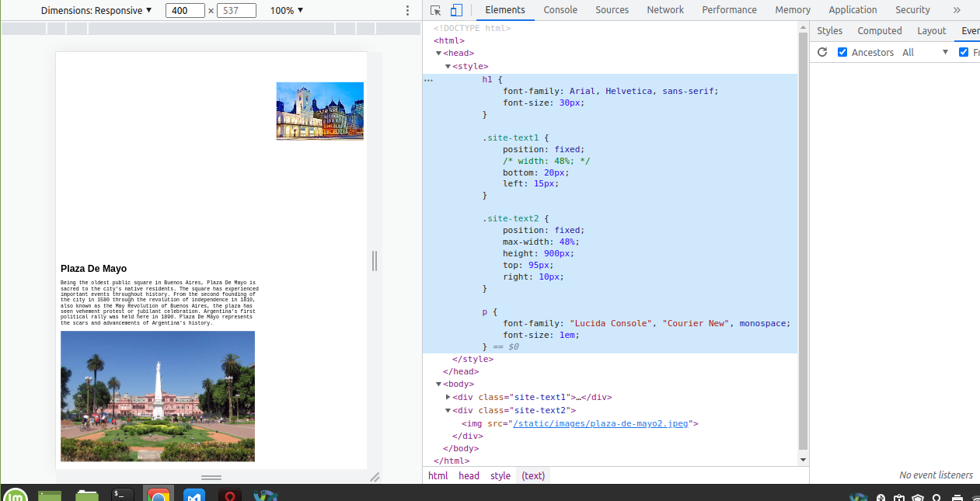Open the Linux Mint start menu
The width and height of the screenshot is (980, 501).
point(15,495)
